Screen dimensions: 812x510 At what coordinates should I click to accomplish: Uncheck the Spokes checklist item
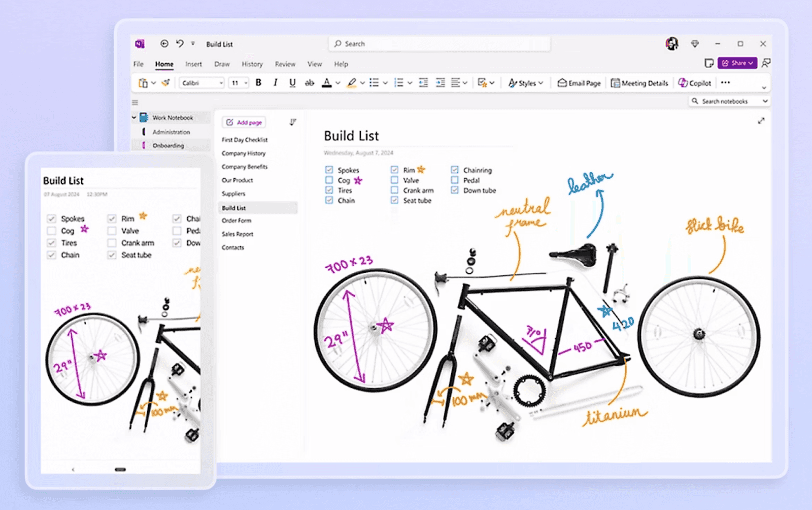(x=329, y=170)
